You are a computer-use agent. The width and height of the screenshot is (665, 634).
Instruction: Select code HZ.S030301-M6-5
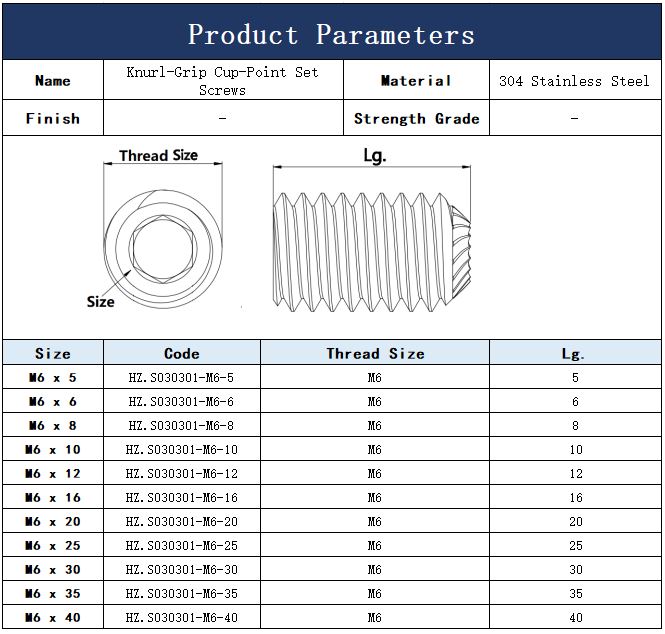181,378
